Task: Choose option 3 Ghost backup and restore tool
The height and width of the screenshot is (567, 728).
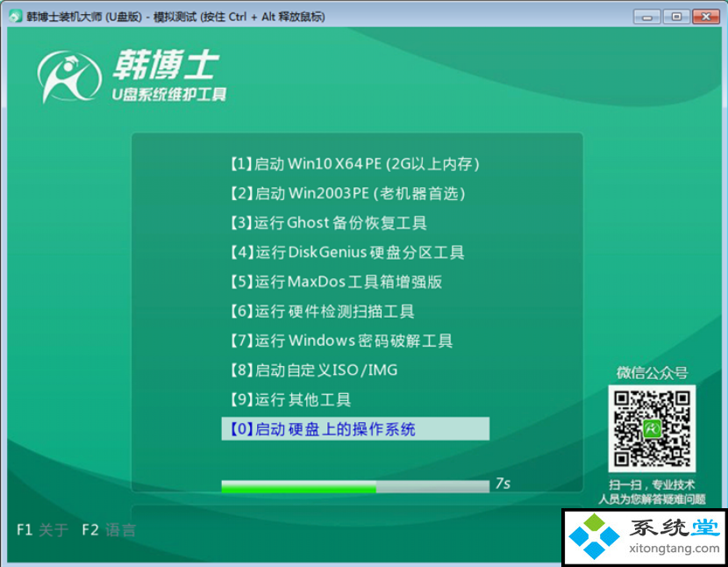Action: (x=328, y=223)
